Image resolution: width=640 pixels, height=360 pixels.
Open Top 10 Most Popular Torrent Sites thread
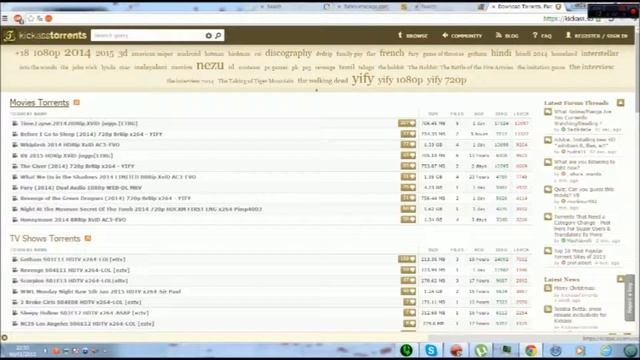(x=580, y=254)
